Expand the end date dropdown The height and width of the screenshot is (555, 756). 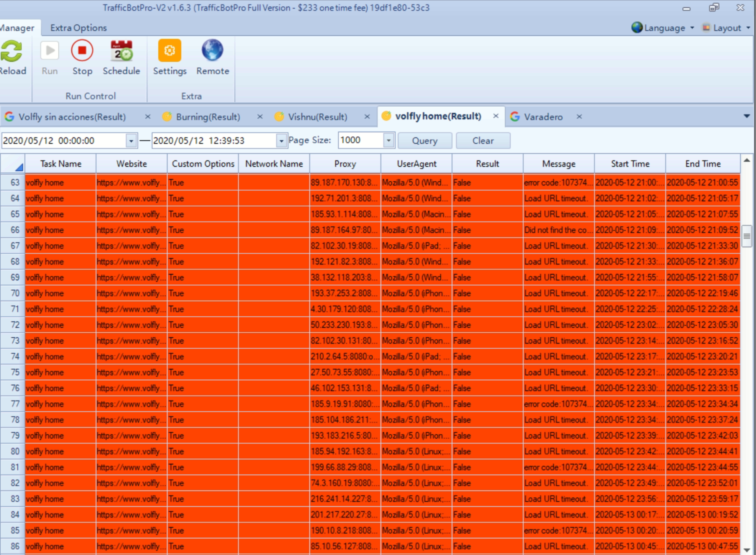tap(281, 141)
